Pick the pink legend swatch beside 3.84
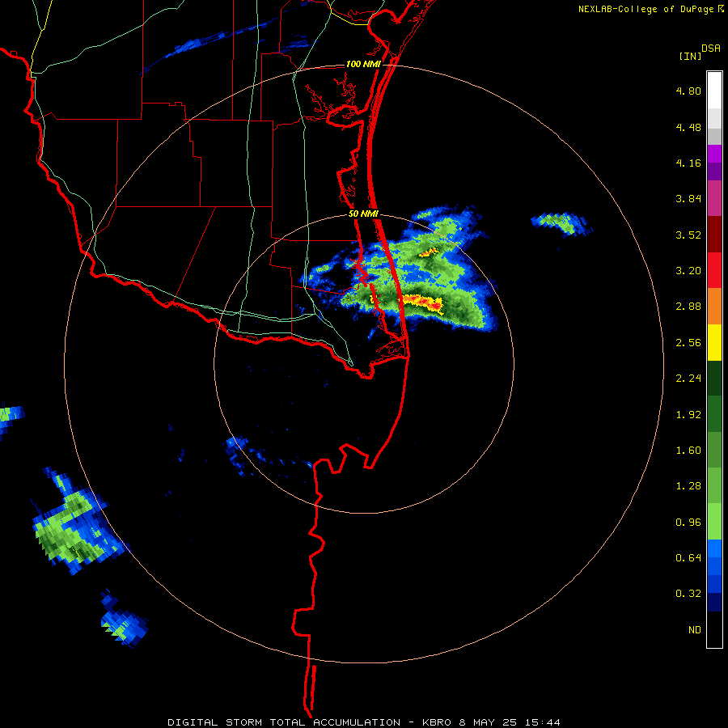Viewport: 728px width, 728px height. [x=714, y=198]
